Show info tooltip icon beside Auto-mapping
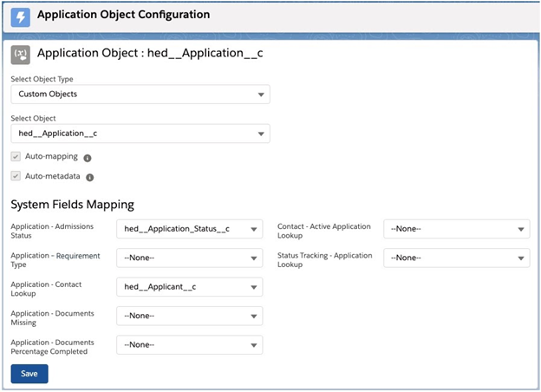Viewport: 541px width, 392px height. coord(88,158)
